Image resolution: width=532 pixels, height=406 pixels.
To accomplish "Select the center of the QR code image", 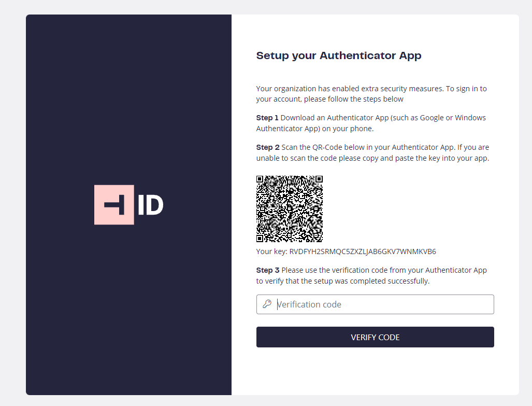I will pos(290,208).
